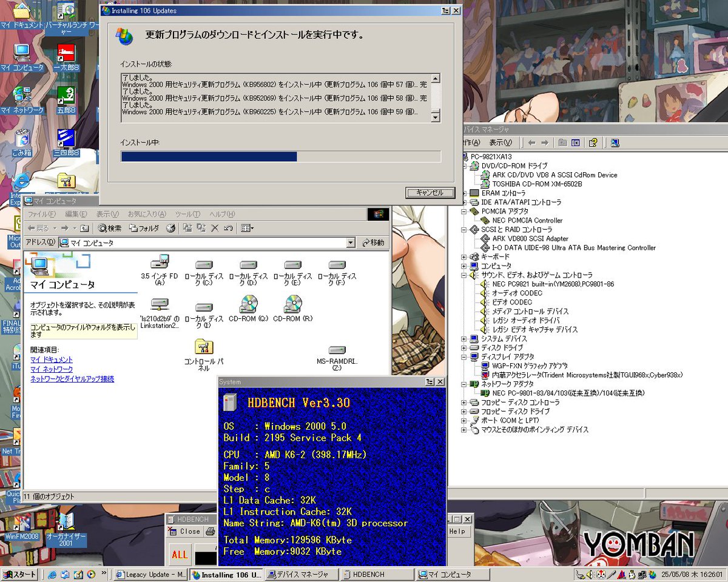728x582 pixels.
Task: Switch to Legacy Update taskbar button
Action: (150, 574)
